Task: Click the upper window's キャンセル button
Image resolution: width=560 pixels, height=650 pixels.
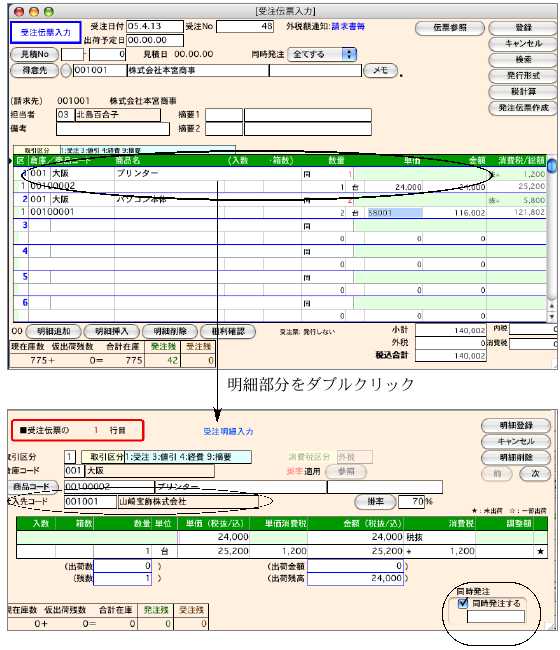Action: [523, 44]
